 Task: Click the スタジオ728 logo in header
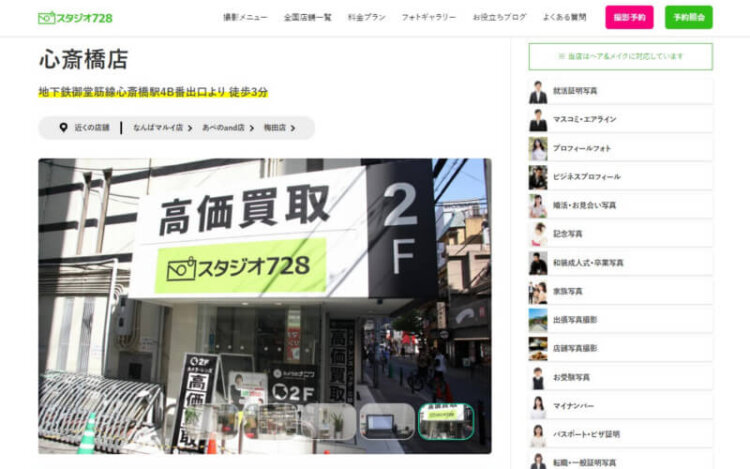pyautogui.click(x=75, y=18)
